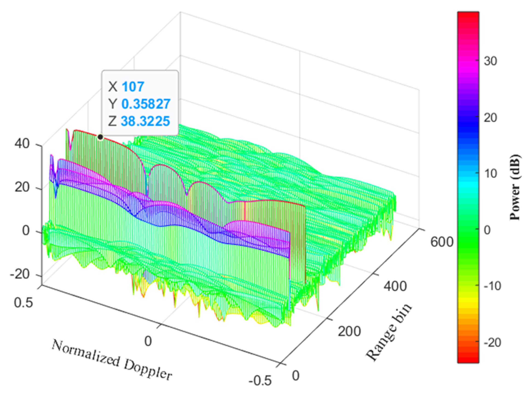Click the Y 0.35827 data tip value
This screenshot has width=532, height=396.
tap(146, 104)
